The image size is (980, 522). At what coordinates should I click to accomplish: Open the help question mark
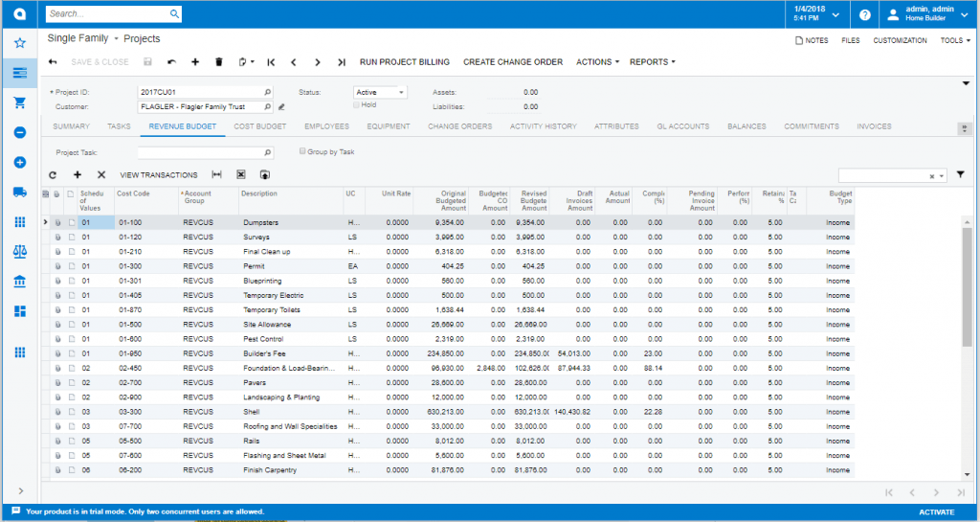pos(865,15)
